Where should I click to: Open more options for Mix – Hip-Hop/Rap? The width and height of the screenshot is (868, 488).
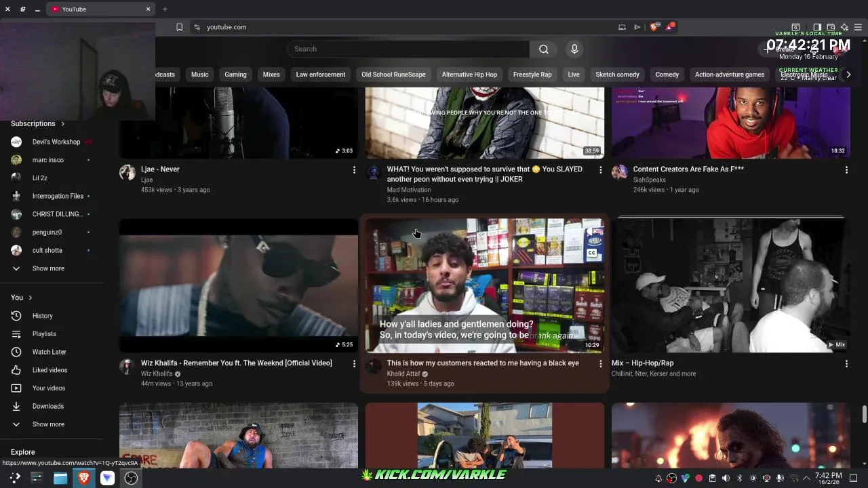point(846,364)
